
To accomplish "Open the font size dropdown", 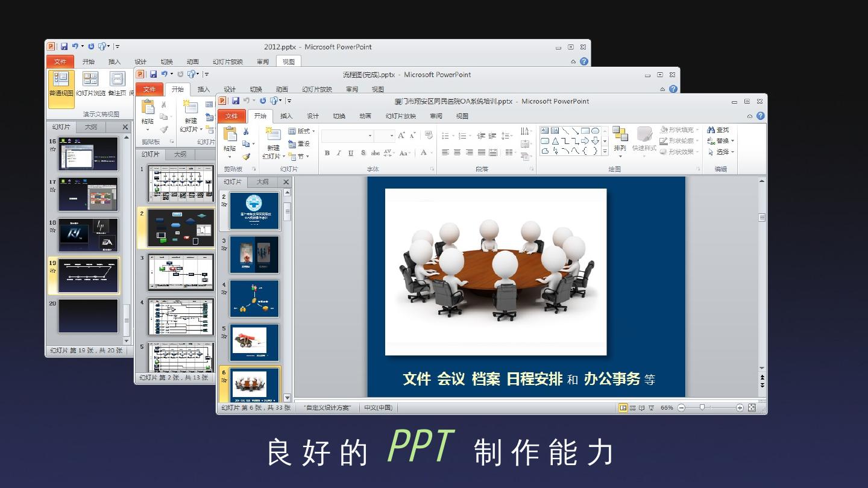I will [392, 136].
